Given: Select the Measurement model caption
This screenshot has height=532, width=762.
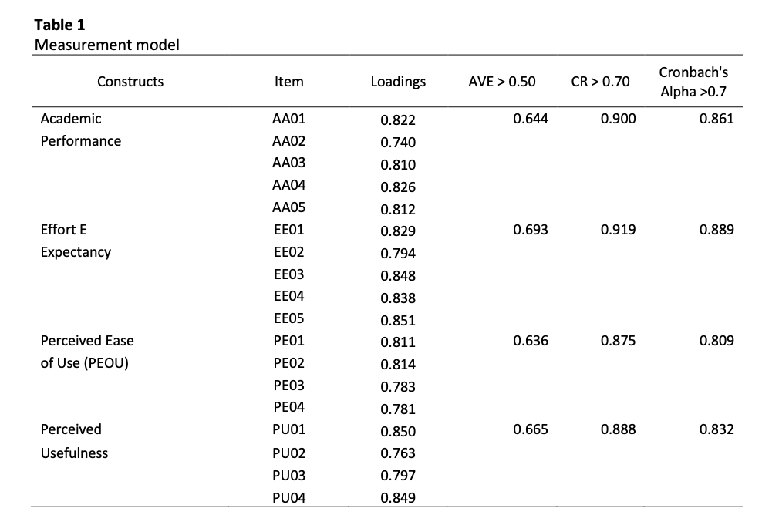Looking at the screenshot, I should [106, 45].
